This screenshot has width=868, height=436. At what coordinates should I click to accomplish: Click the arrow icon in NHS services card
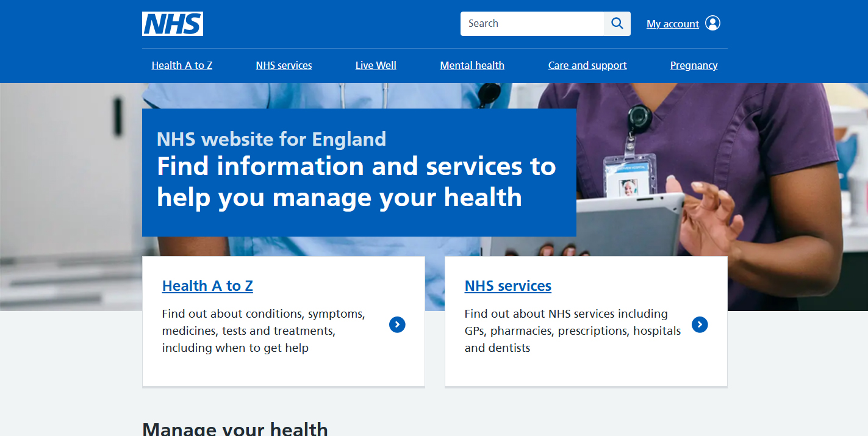click(x=700, y=325)
